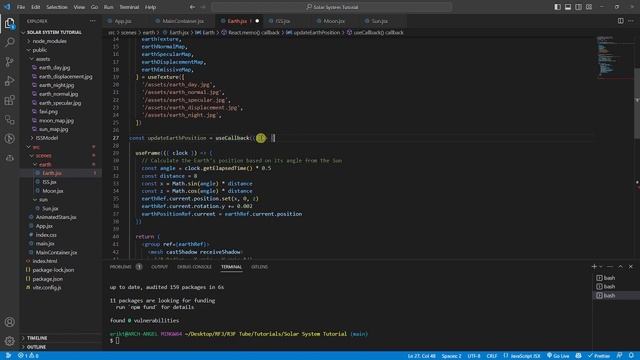Image resolution: width=640 pixels, height=360 pixels.
Task: Toggle bottom panel visibility
Action: point(568,7)
